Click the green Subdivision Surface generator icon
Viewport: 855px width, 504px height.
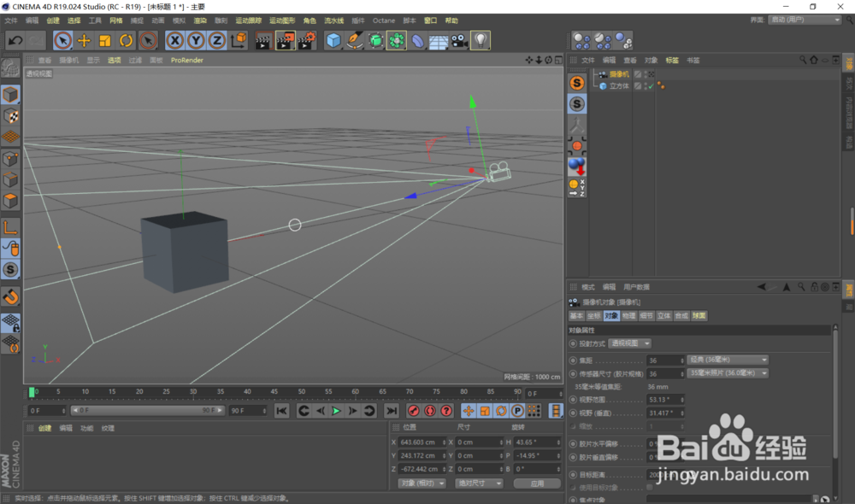375,41
